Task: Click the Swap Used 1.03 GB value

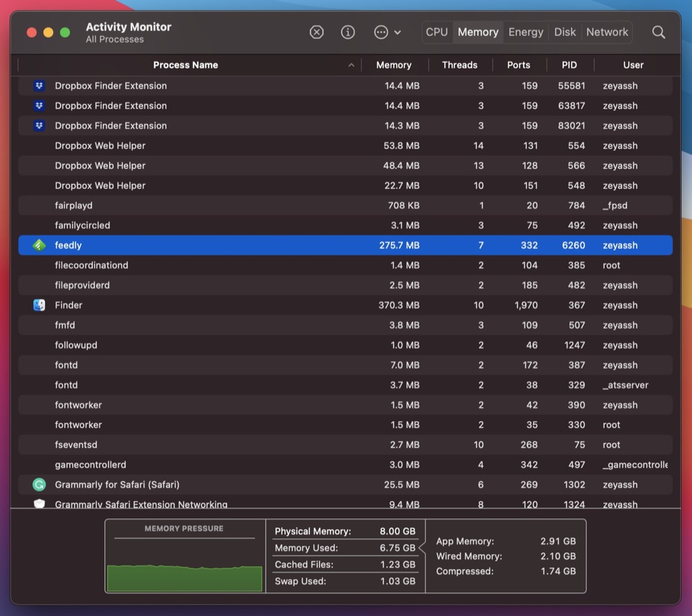Action: (397, 581)
